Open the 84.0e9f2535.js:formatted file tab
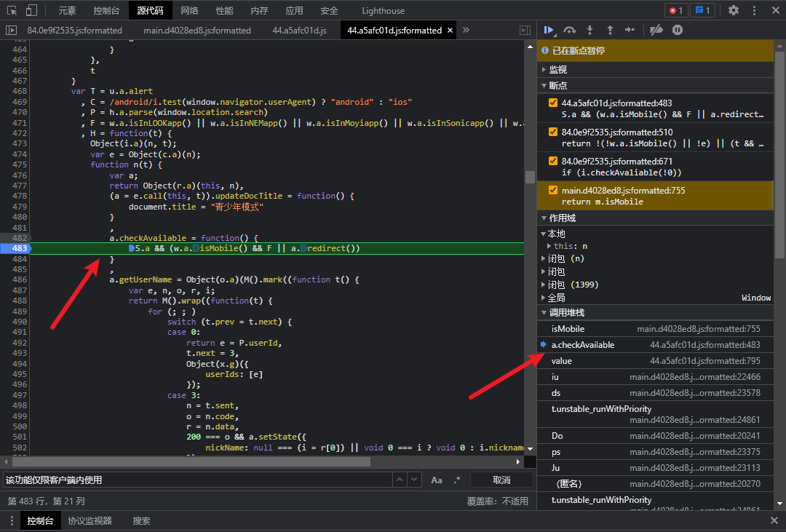 point(75,31)
